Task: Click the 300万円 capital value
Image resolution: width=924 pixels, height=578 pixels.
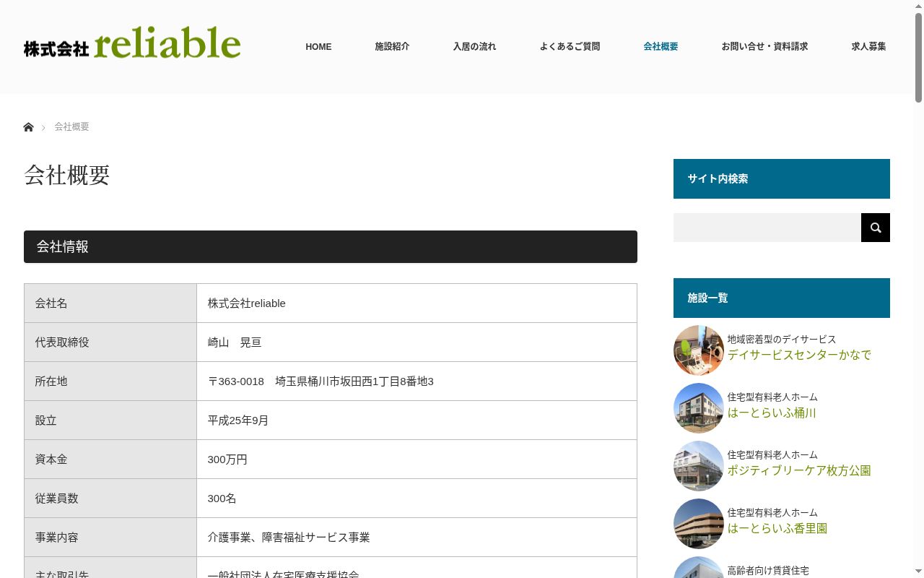Action: pos(227,460)
